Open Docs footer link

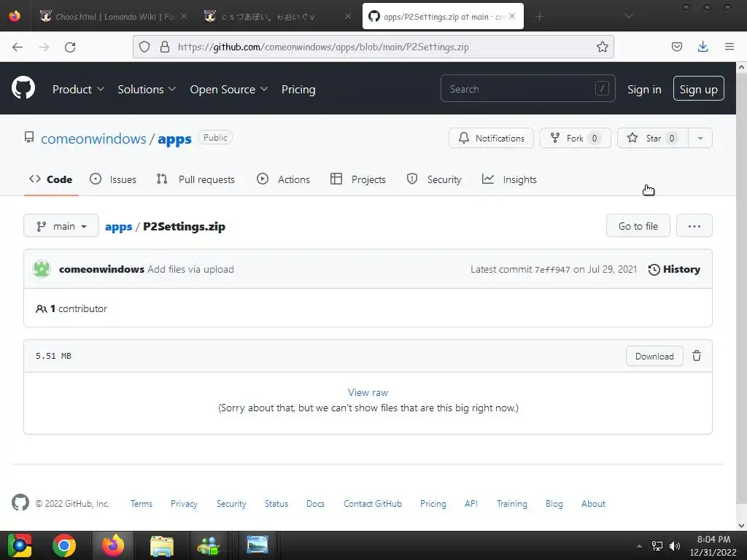[315, 503]
